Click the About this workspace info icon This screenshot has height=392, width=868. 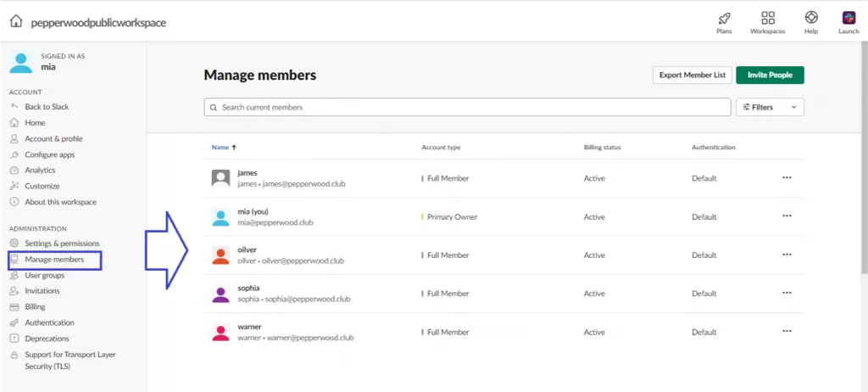(x=14, y=202)
